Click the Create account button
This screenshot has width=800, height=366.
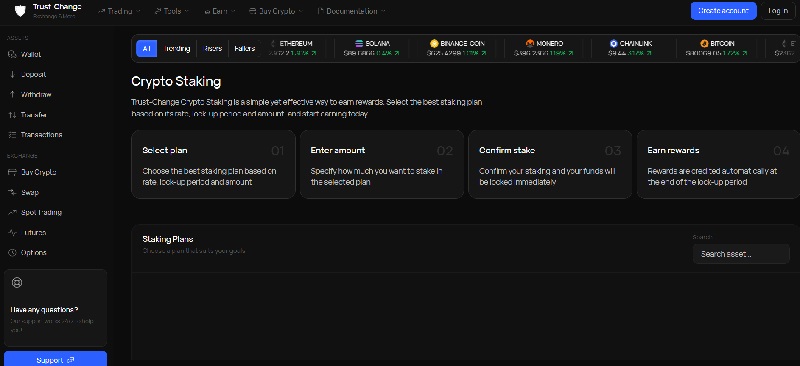723,11
